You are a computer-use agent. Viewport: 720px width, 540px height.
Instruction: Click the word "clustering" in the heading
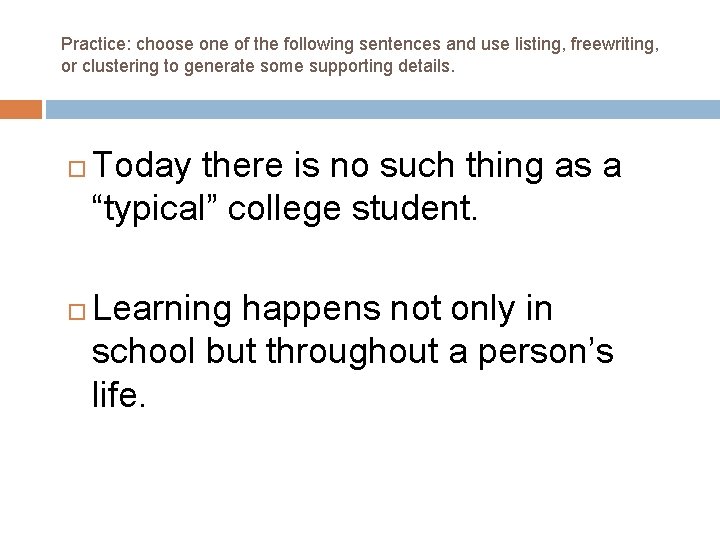click(120, 67)
